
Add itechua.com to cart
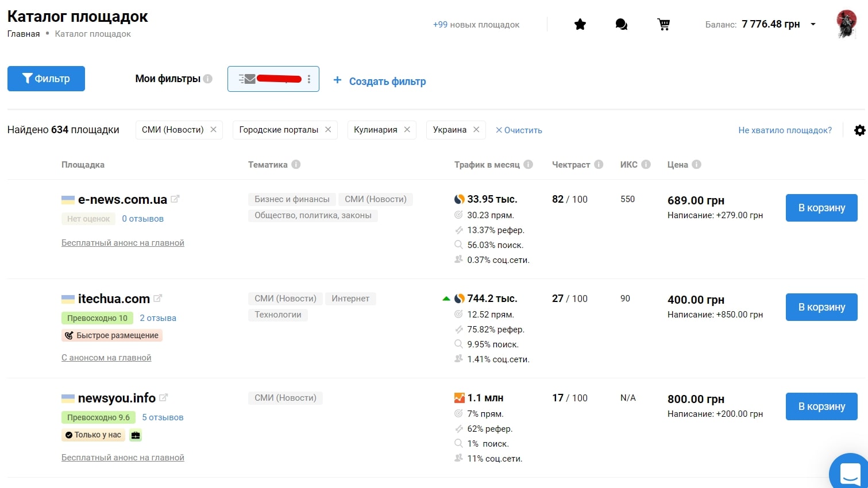(821, 307)
